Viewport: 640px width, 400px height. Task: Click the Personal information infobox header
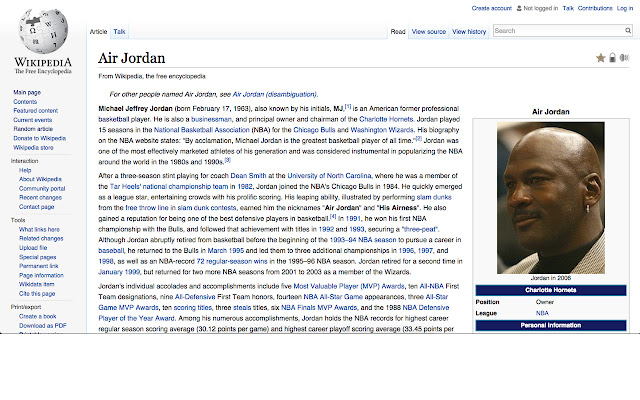coord(551,325)
